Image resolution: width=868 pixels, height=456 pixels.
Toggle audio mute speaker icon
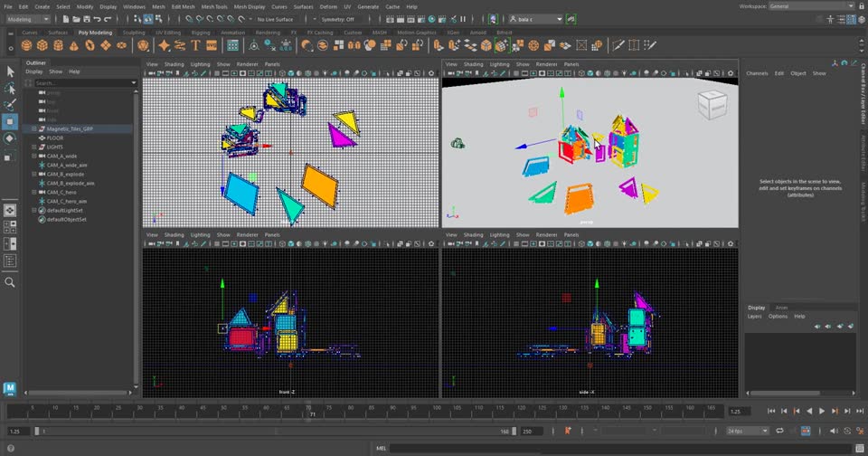tap(834, 431)
